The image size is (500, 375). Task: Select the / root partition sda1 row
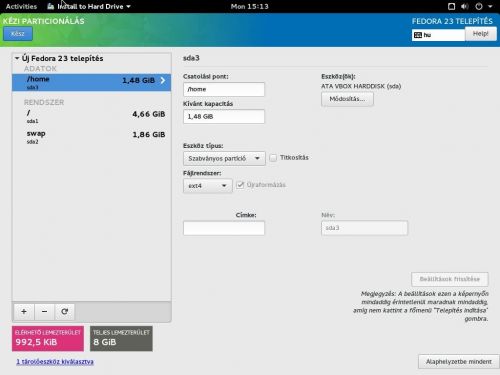click(91, 116)
